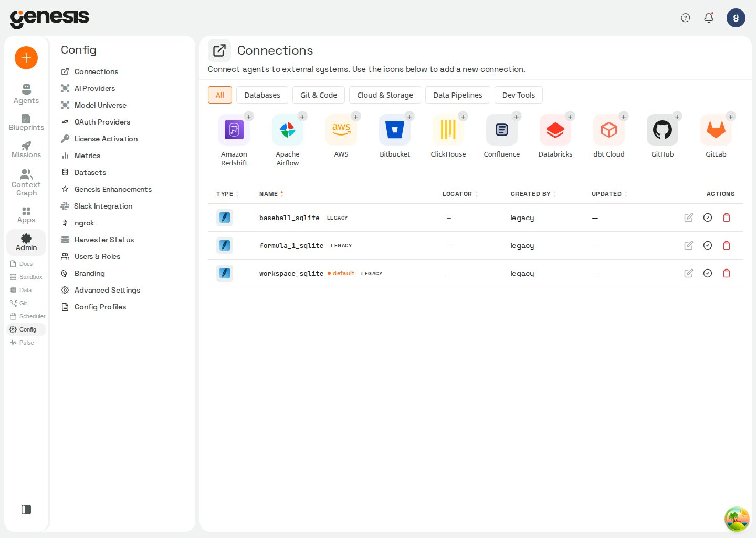Switch to the Data Pipelines tab
This screenshot has height=538, width=756.
[457, 95]
